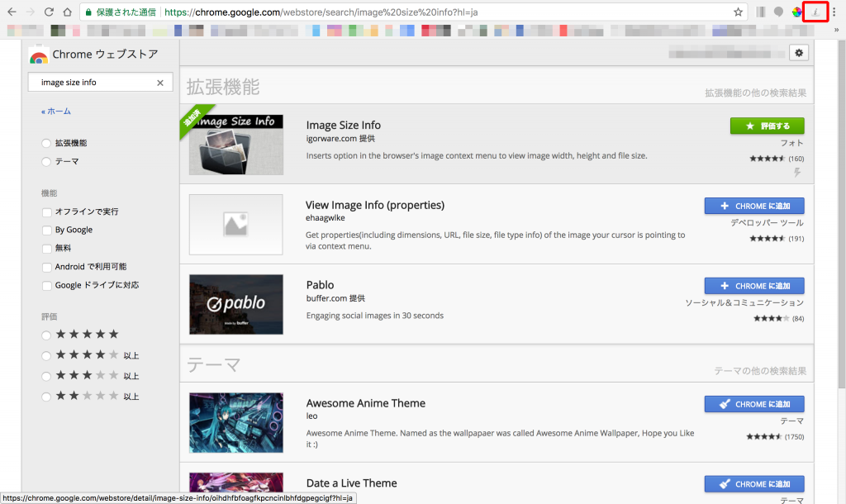Viewport: 846px width, 504px height.
Task: Open the View Image Info placeholder thumbnail
Action: tap(235, 225)
